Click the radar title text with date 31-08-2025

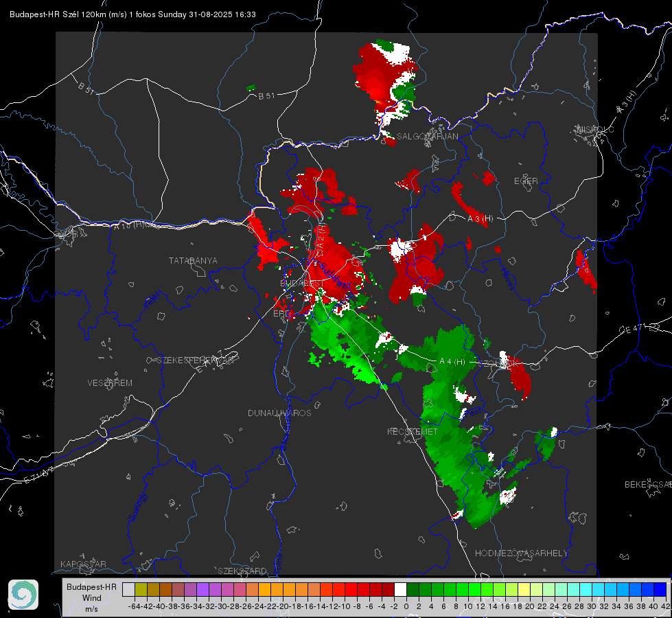point(133,14)
